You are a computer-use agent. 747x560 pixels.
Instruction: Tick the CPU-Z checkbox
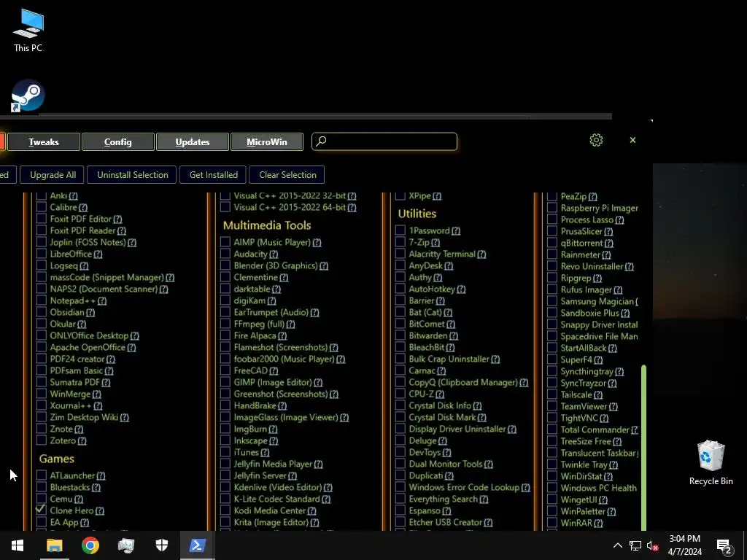[x=400, y=393]
